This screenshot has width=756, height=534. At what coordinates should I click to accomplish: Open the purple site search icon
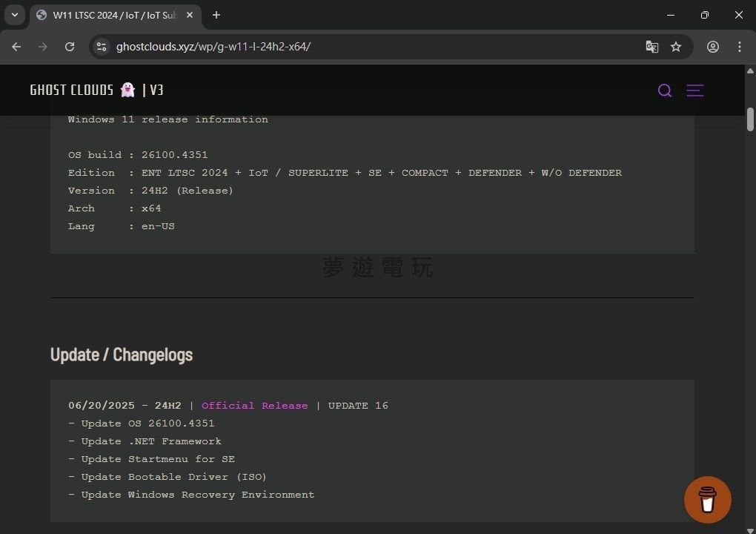pyautogui.click(x=665, y=90)
